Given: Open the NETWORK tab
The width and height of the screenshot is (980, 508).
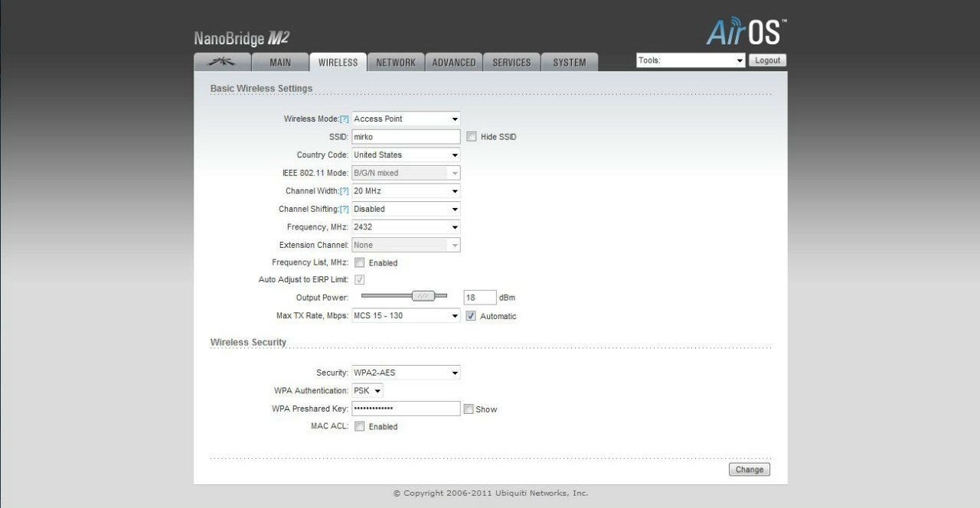Looking at the screenshot, I should tap(396, 63).
